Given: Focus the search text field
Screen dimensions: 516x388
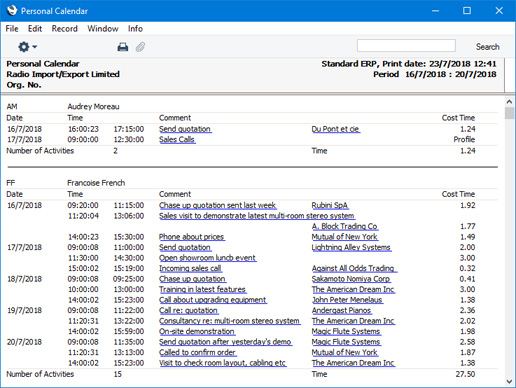Looking at the screenshot, I should [x=406, y=46].
